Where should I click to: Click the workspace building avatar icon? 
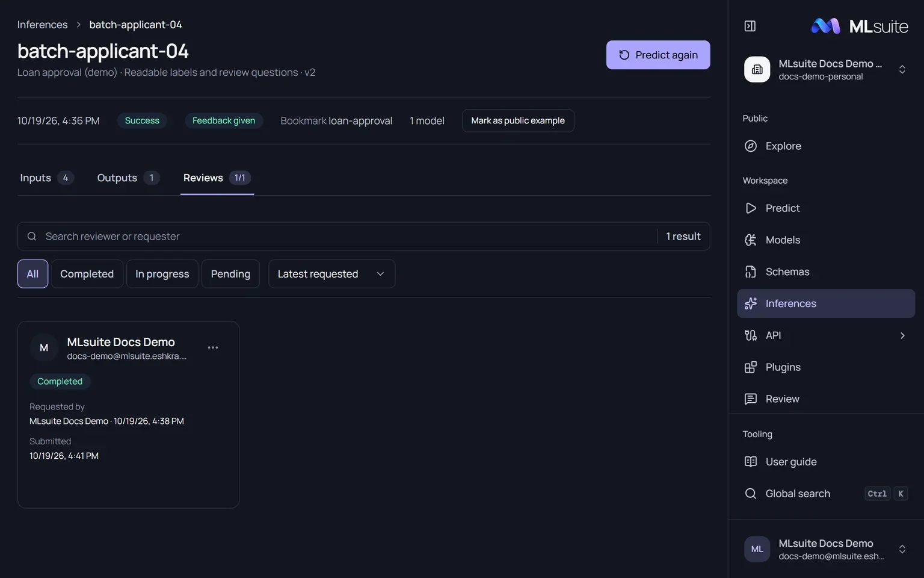click(x=757, y=69)
